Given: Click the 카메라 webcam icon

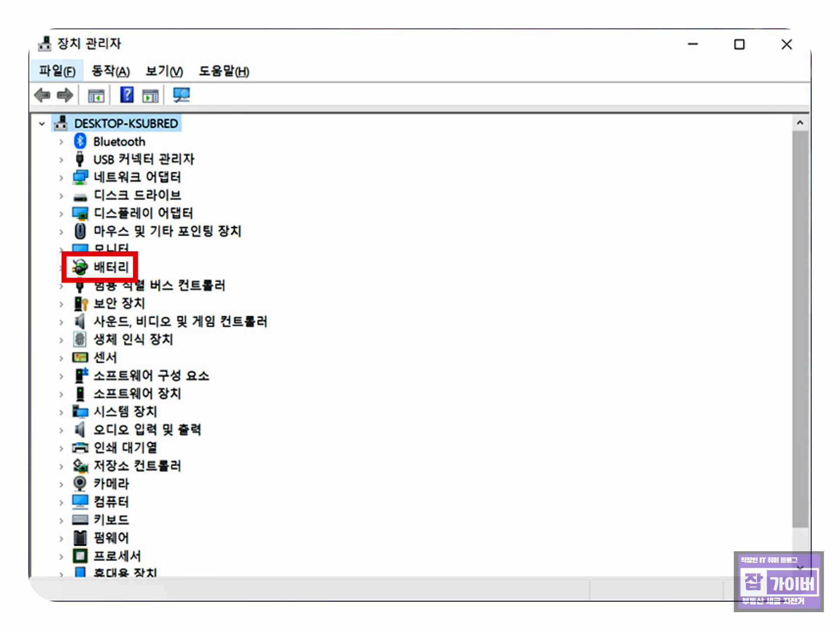Looking at the screenshot, I should tap(80, 483).
